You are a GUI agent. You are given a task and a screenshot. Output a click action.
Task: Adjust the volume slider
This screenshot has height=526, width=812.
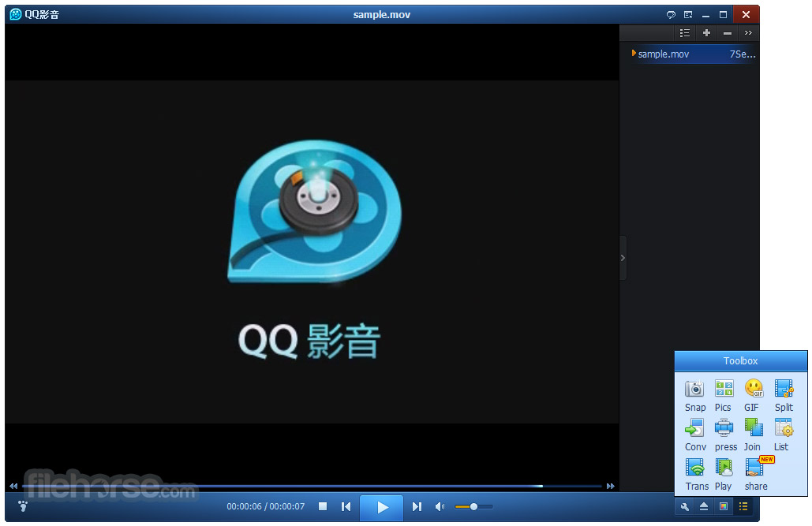[x=473, y=507]
